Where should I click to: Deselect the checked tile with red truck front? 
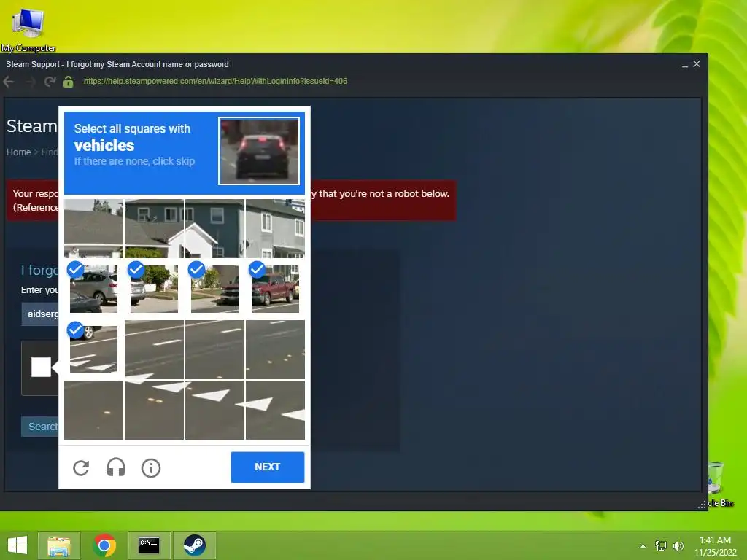coord(215,289)
